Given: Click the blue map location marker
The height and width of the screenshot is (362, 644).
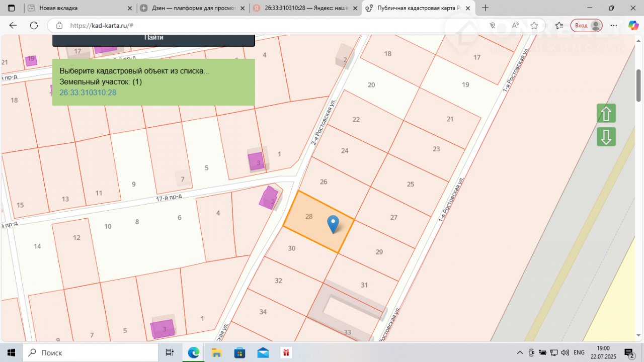Looking at the screenshot, I should (333, 223).
